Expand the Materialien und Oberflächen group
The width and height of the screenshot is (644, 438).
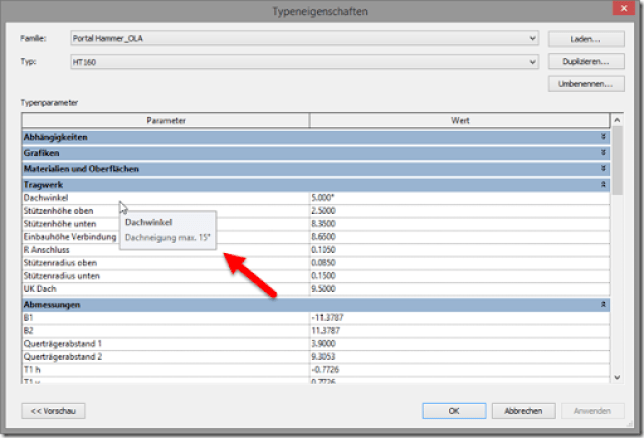tap(603, 168)
